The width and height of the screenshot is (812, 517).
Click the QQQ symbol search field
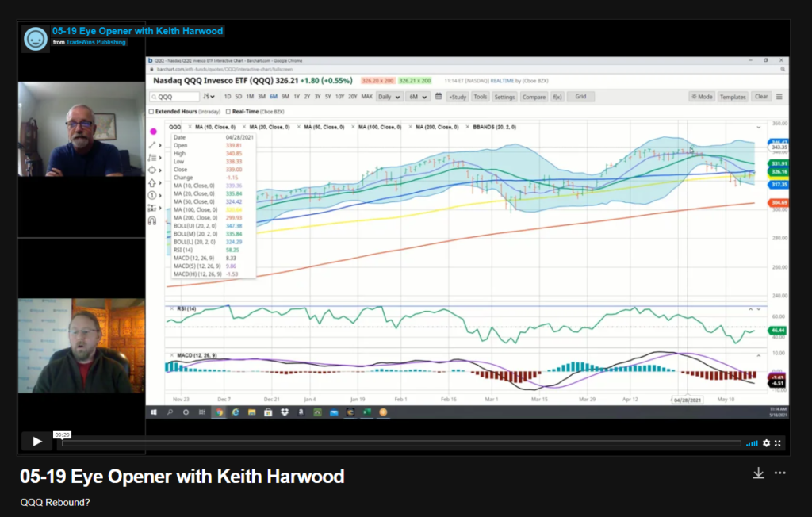click(x=175, y=97)
